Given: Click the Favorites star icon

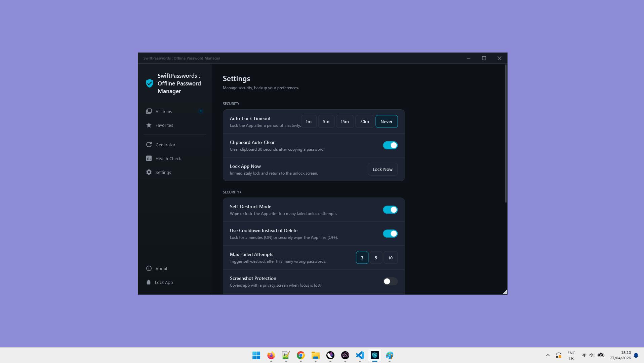Looking at the screenshot, I should (x=149, y=125).
